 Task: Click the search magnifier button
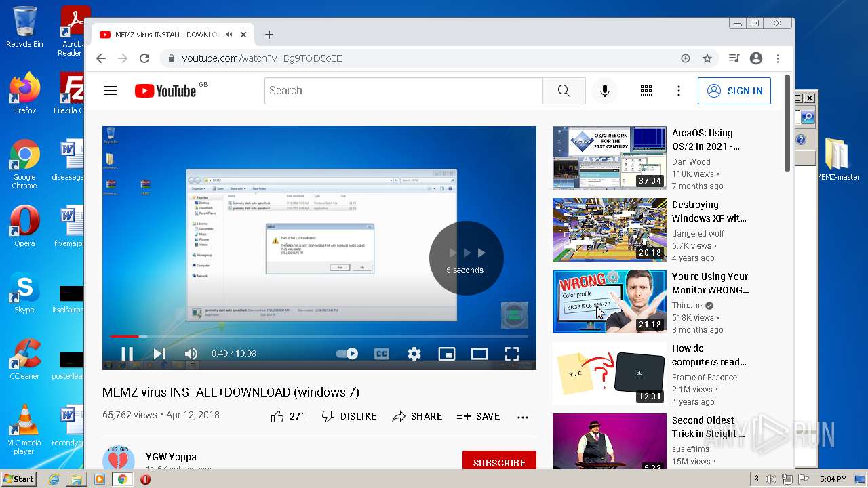564,91
